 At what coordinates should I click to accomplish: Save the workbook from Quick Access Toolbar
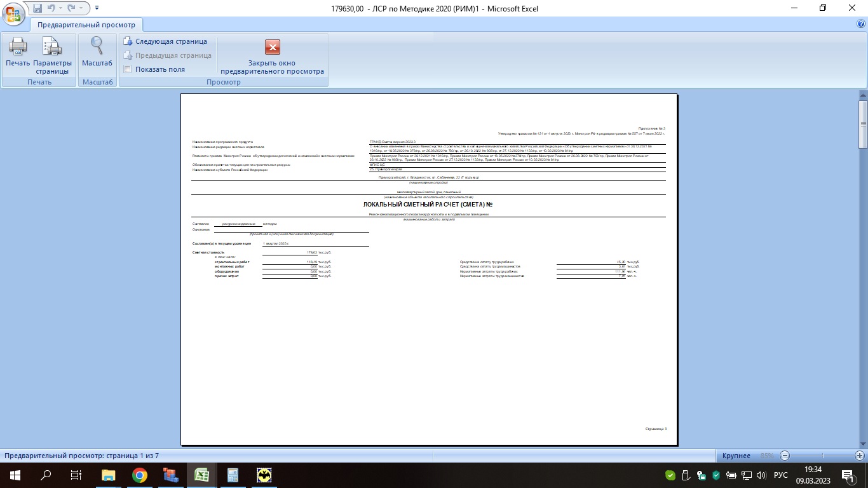(37, 8)
